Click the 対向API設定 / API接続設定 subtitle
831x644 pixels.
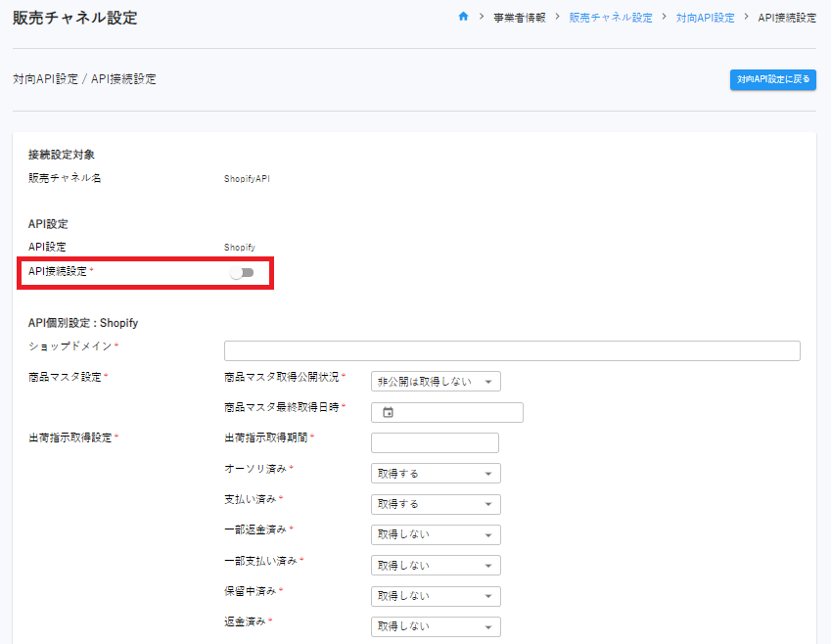click(84, 79)
